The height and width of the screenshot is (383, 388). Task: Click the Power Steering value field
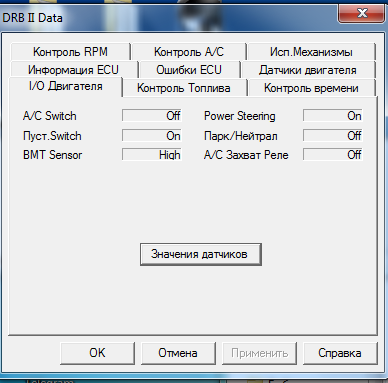(x=333, y=116)
